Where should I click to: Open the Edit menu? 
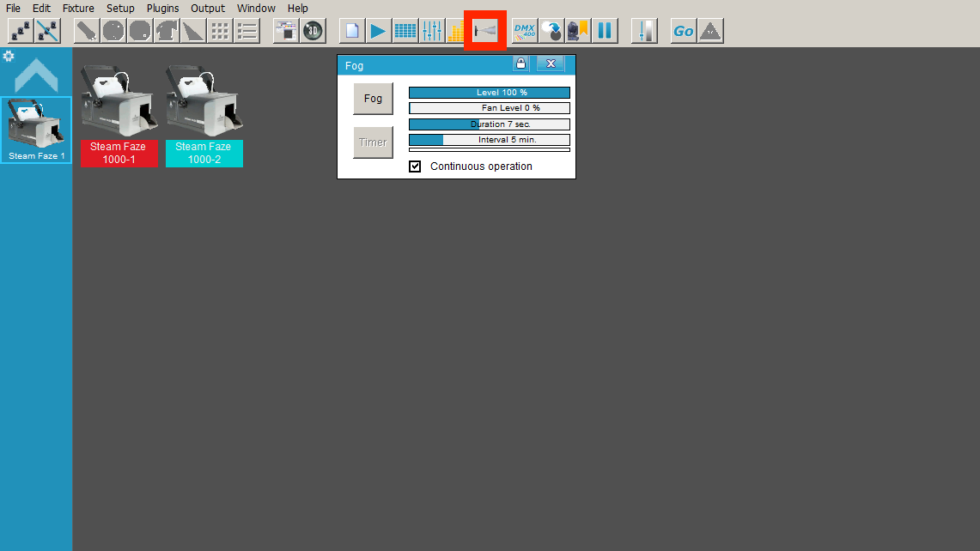[41, 8]
